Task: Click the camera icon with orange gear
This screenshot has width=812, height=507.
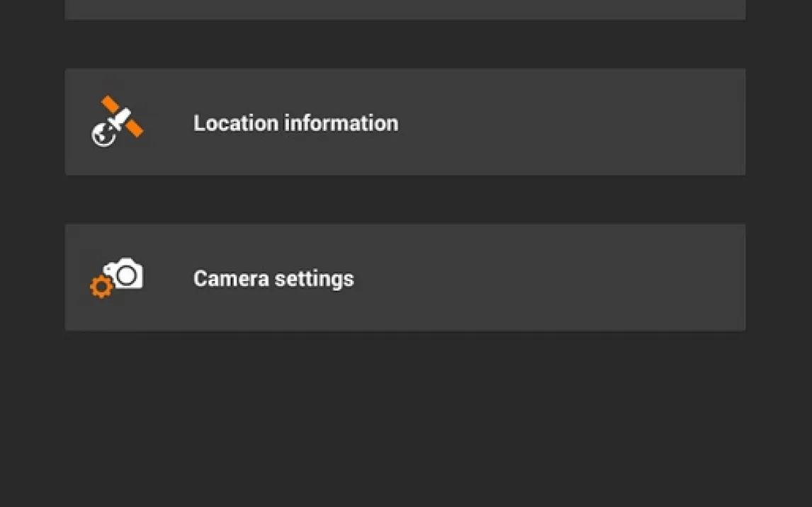Action: (117, 277)
